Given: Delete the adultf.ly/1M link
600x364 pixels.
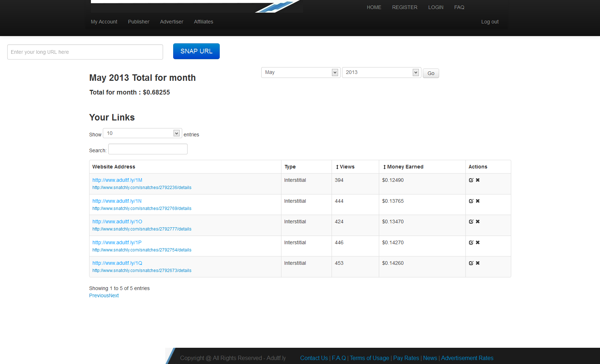Looking at the screenshot, I should (478, 180).
